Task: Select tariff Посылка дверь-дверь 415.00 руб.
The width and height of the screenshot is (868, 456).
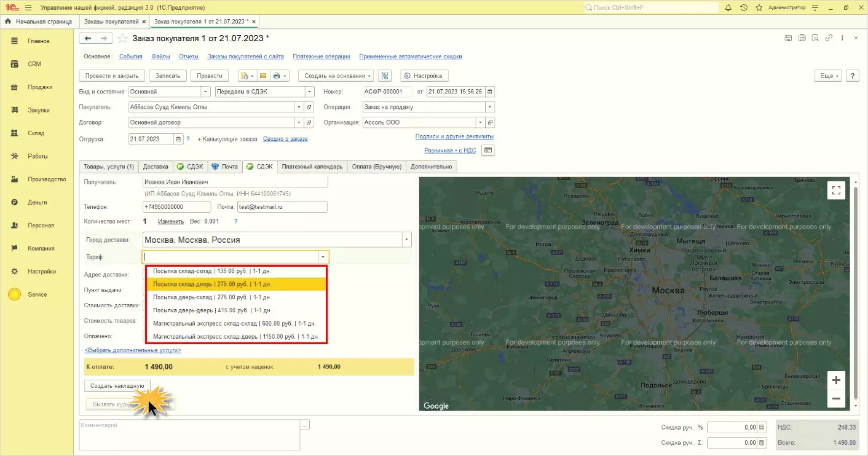Action: coord(212,310)
